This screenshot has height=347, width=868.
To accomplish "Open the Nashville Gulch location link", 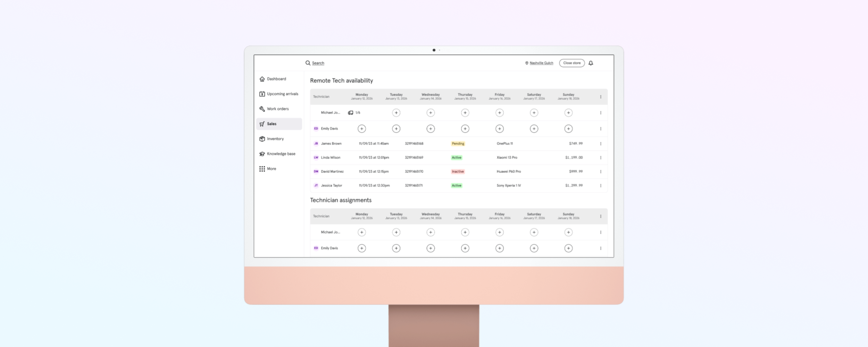I will coord(539,63).
